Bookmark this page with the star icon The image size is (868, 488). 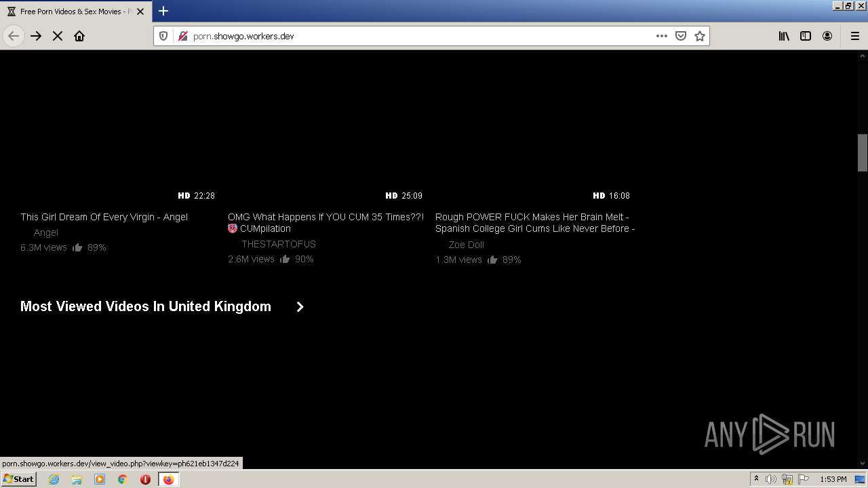pyautogui.click(x=700, y=36)
